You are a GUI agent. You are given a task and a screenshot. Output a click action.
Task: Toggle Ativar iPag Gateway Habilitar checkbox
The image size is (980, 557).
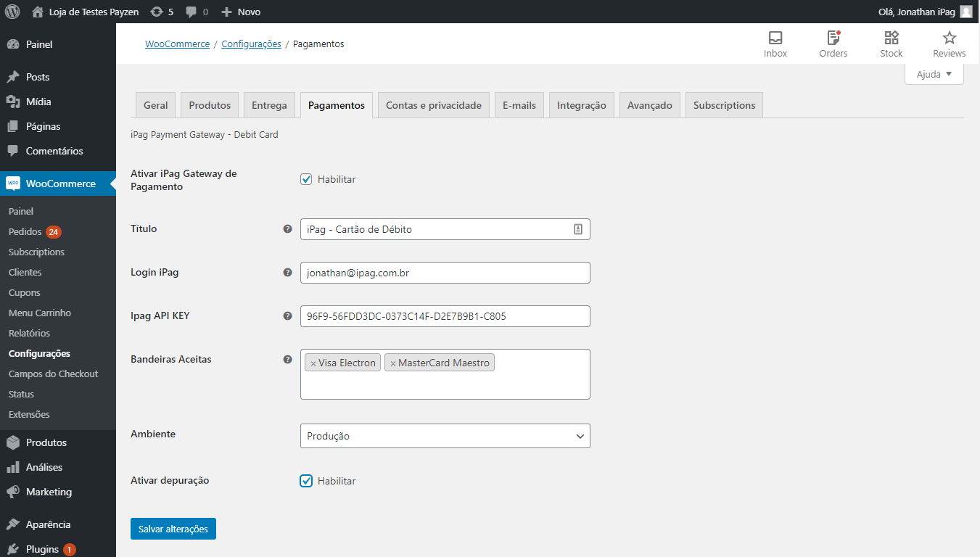tap(306, 179)
